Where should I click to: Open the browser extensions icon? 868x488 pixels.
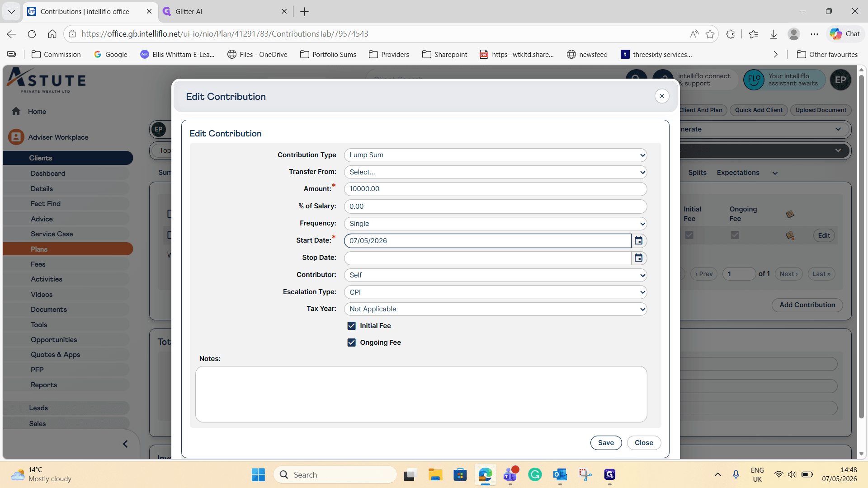[731, 34]
